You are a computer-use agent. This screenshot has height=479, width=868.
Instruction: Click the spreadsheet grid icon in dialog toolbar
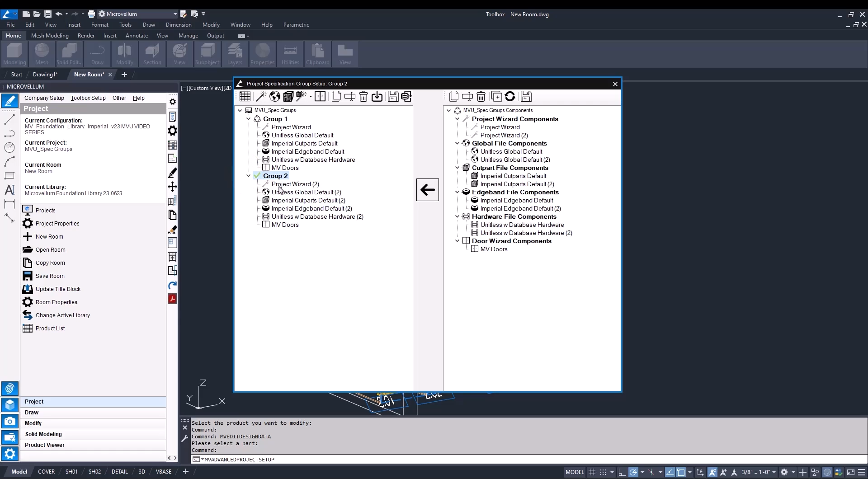click(245, 96)
